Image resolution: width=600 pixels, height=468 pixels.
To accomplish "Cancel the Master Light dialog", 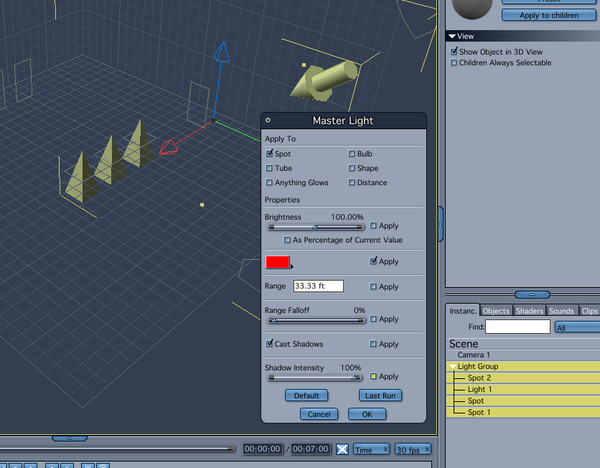I will [x=319, y=414].
